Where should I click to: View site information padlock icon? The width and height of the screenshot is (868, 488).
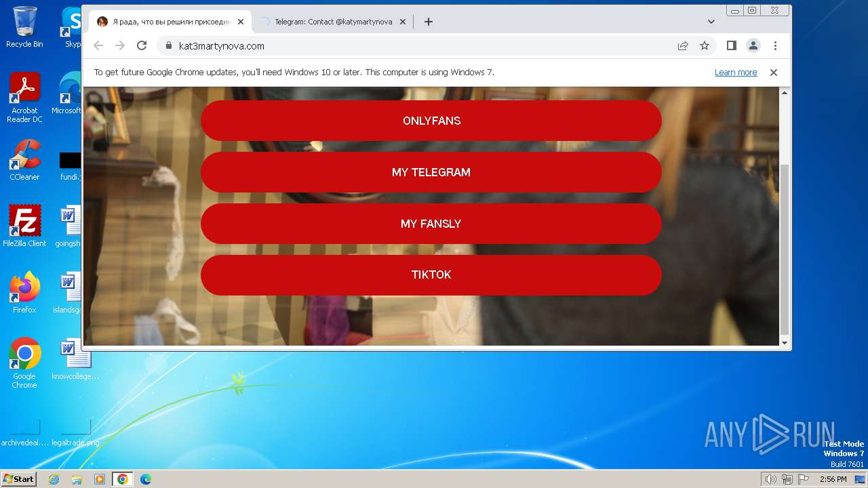pos(169,45)
